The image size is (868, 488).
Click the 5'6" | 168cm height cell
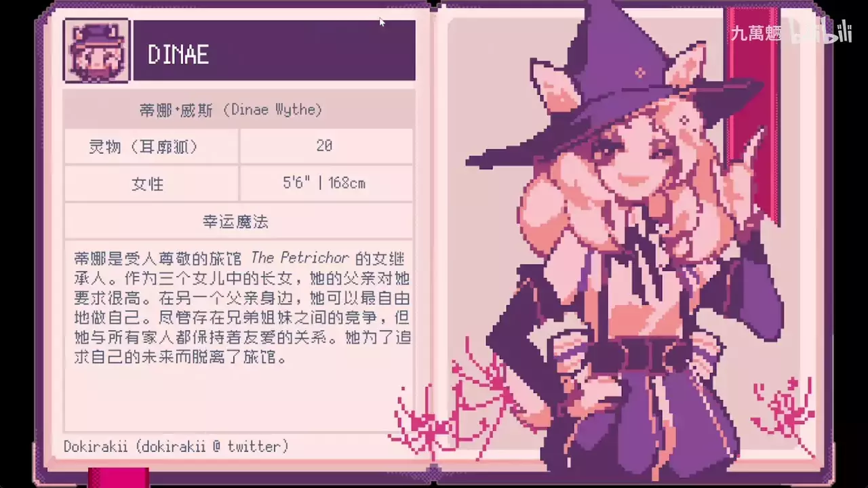(x=326, y=184)
